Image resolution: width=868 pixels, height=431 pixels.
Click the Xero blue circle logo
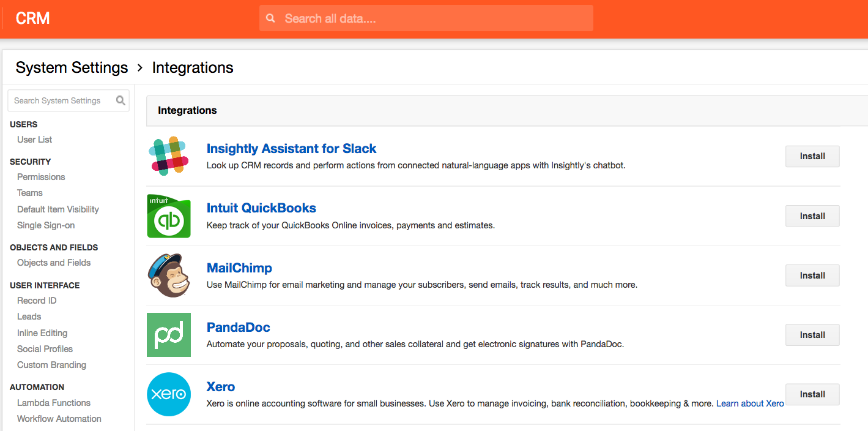click(x=169, y=394)
